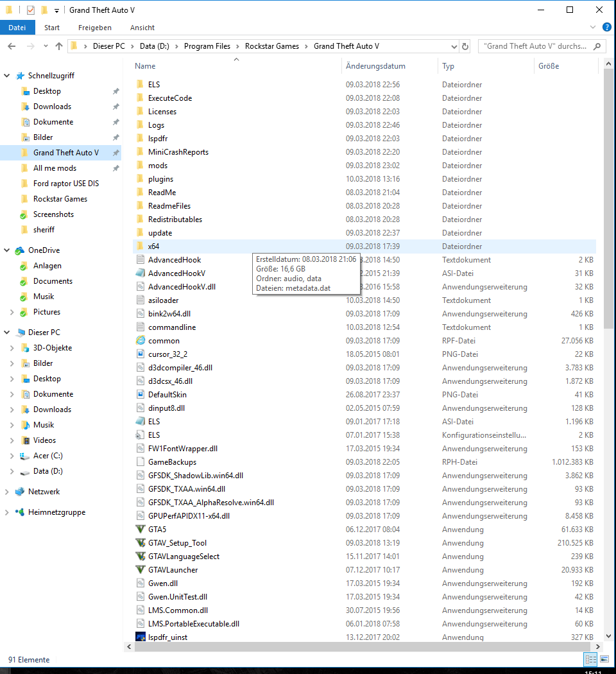
Task: Open the Datei menu
Action: coord(17,28)
